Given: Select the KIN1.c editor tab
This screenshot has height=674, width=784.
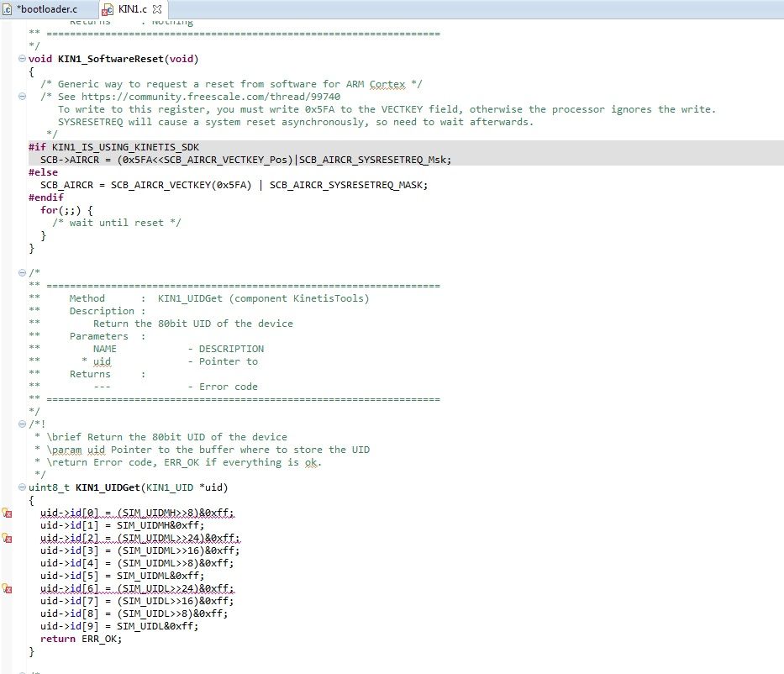Looking at the screenshot, I should [x=133, y=9].
